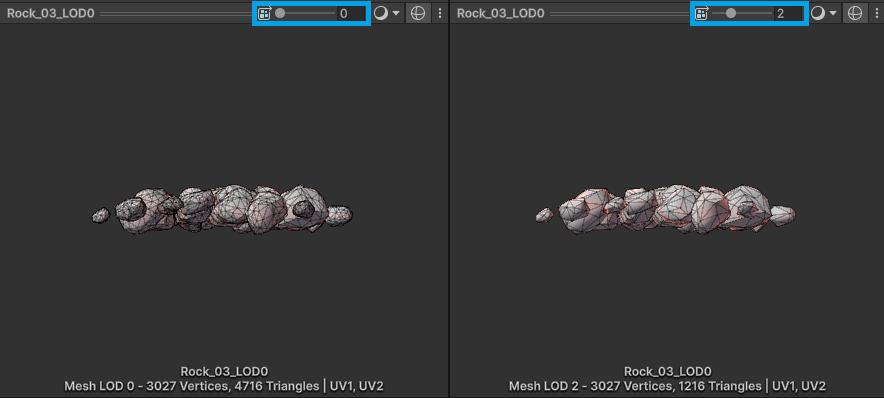Click the rock mesh in the LOD 2 preview

(666, 209)
